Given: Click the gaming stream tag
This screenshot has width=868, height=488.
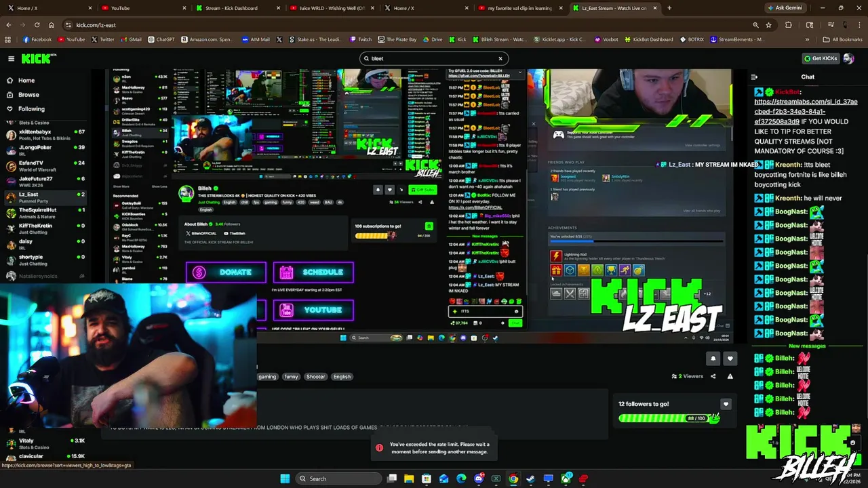Looking at the screenshot, I should [x=267, y=377].
